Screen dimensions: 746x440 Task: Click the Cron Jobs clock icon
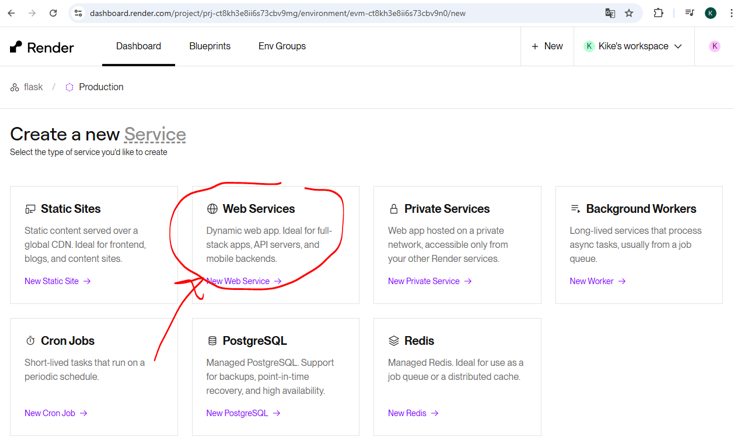[30, 341]
